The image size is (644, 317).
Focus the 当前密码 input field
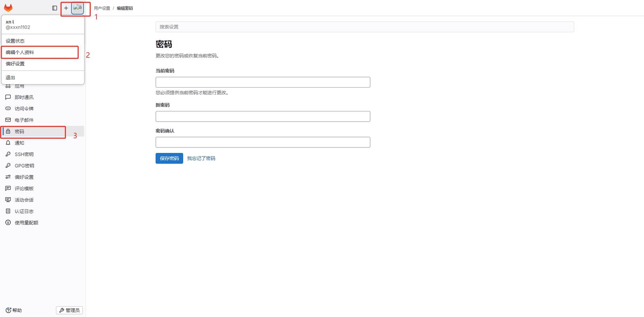[x=262, y=82]
